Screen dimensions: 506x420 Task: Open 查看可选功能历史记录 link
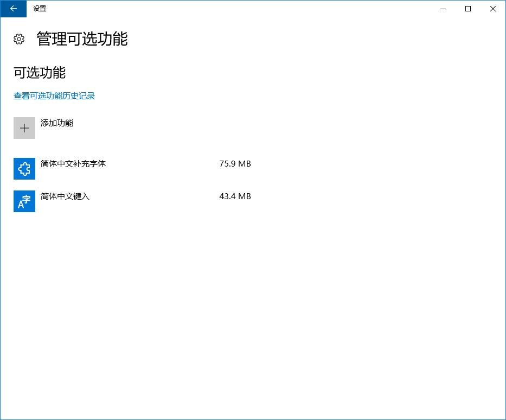(x=54, y=96)
